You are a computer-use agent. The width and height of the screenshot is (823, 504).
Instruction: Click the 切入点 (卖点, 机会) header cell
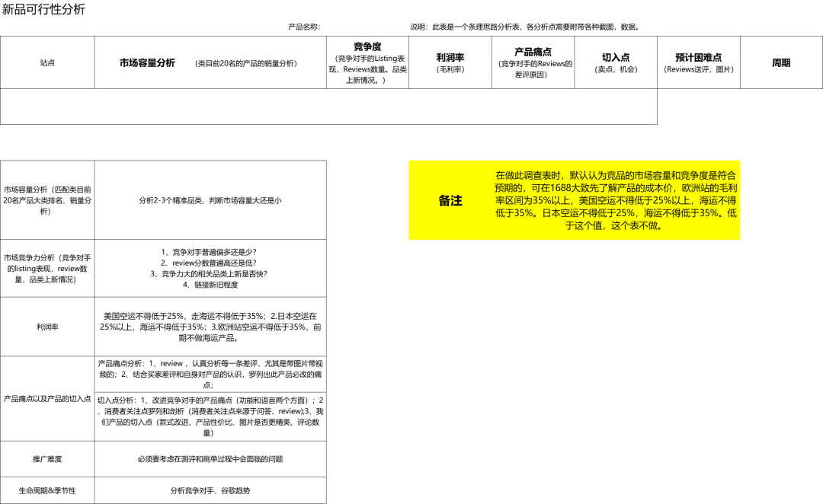[x=616, y=62]
